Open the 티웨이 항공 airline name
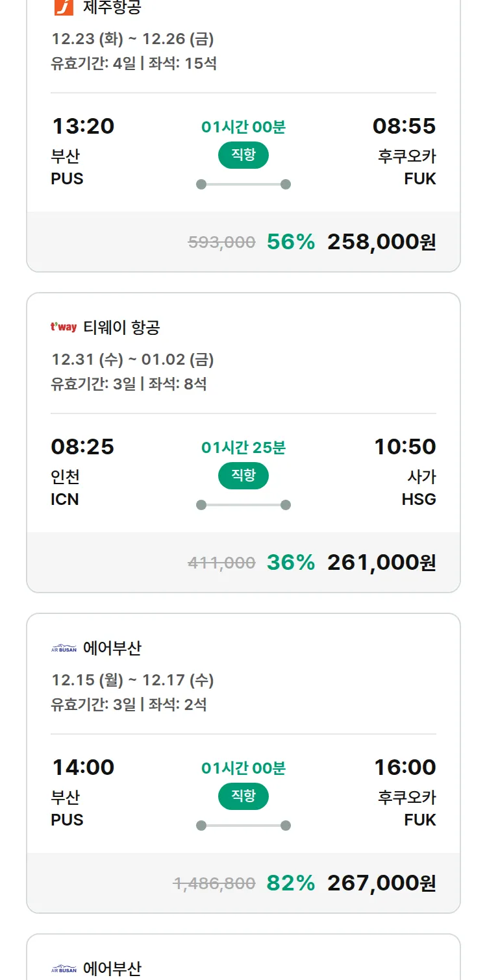The height and width of the screenshot is (980, 487). pos(121,327)
